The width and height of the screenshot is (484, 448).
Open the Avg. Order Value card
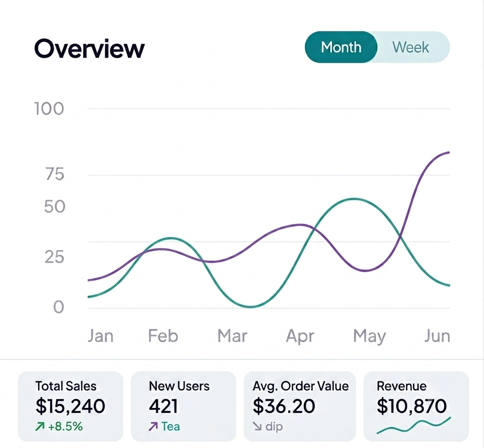300,406
